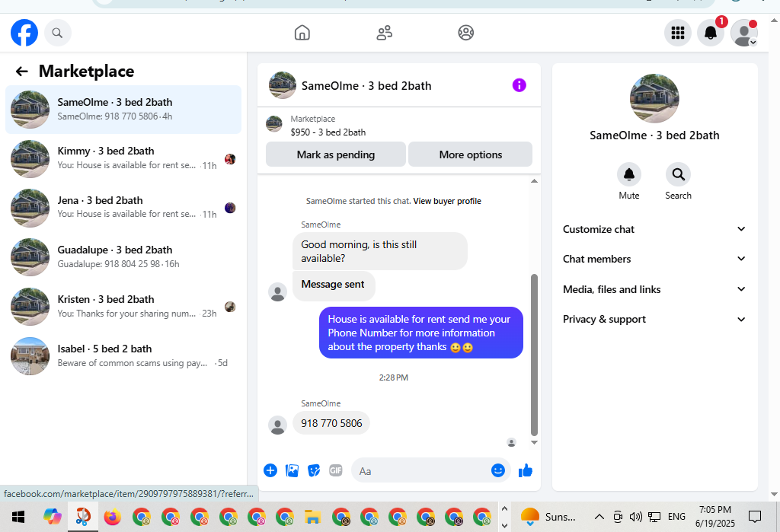
Task: Go to the Home feed icon
Action: click(x=302, y=33)
